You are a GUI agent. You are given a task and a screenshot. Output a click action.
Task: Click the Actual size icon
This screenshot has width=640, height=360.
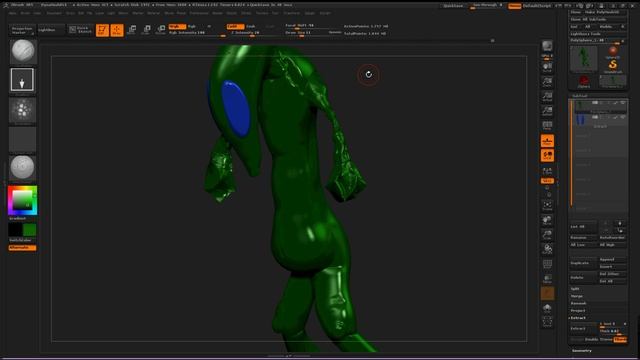(x=547, y=97)
